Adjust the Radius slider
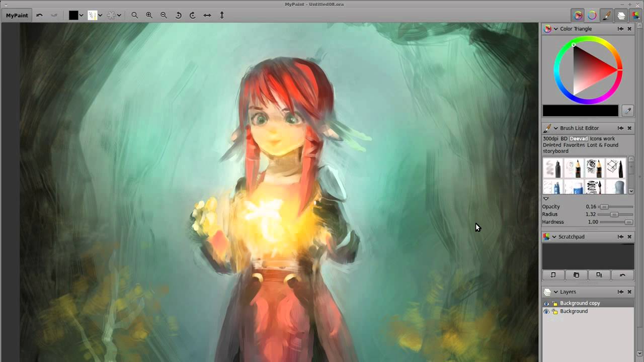Viewport: 644px width, 362px height. [616, 214]
